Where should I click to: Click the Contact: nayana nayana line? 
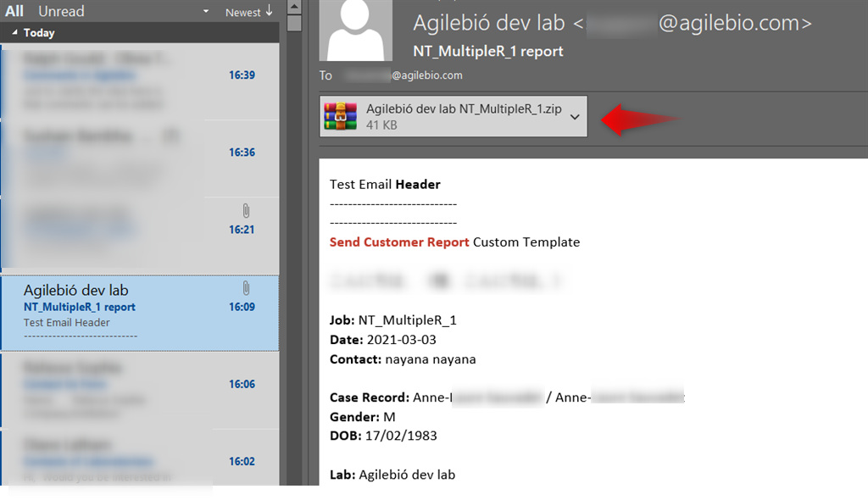point(403,359)
